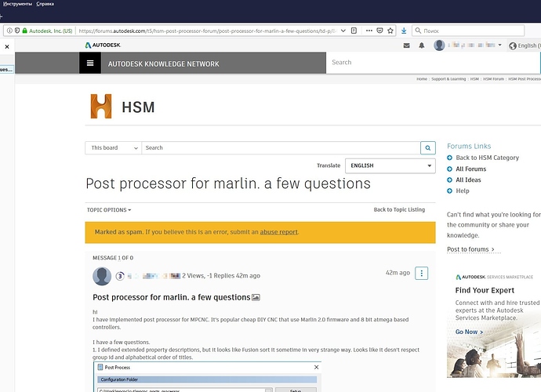Expand the Topic Options menu
541x392 pixels.
click(x=109, y=210)
